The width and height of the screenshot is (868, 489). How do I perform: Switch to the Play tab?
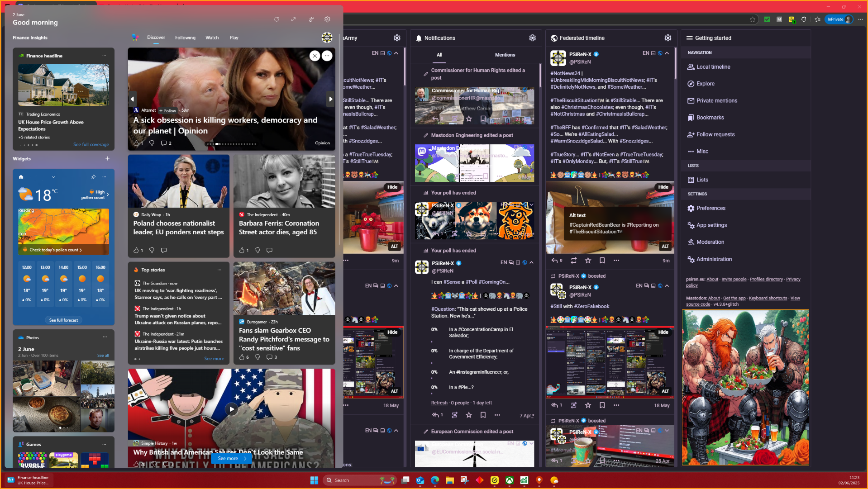pyautogui.click(x=234, y=38)
